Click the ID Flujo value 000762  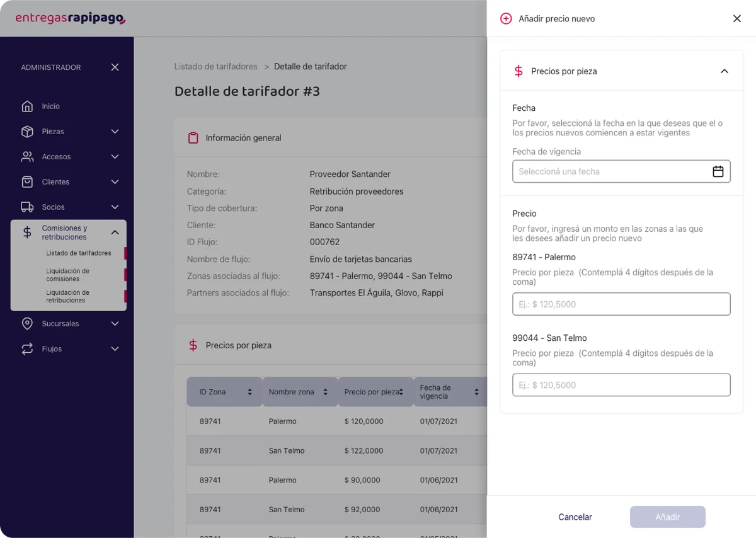[324, 242]
